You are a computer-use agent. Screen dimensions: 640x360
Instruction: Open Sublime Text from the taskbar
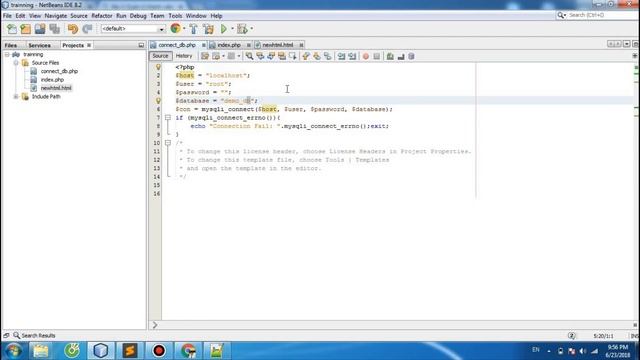click(x=130, y=351)
